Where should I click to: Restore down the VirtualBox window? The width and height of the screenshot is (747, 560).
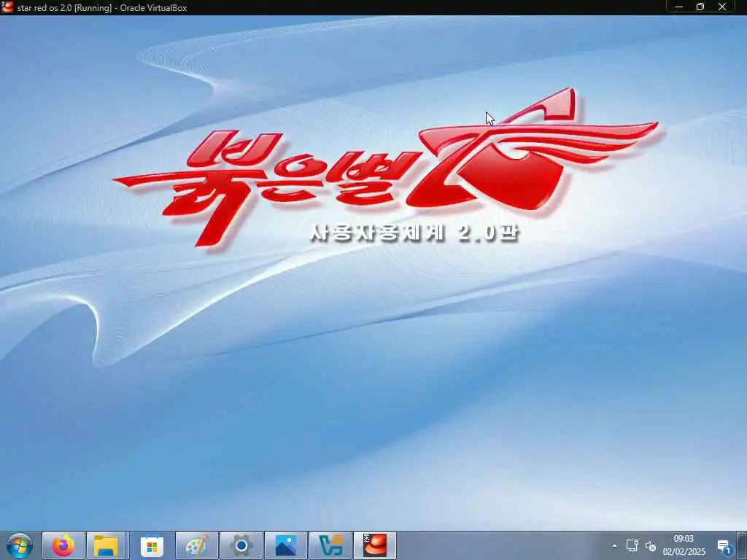700,7
